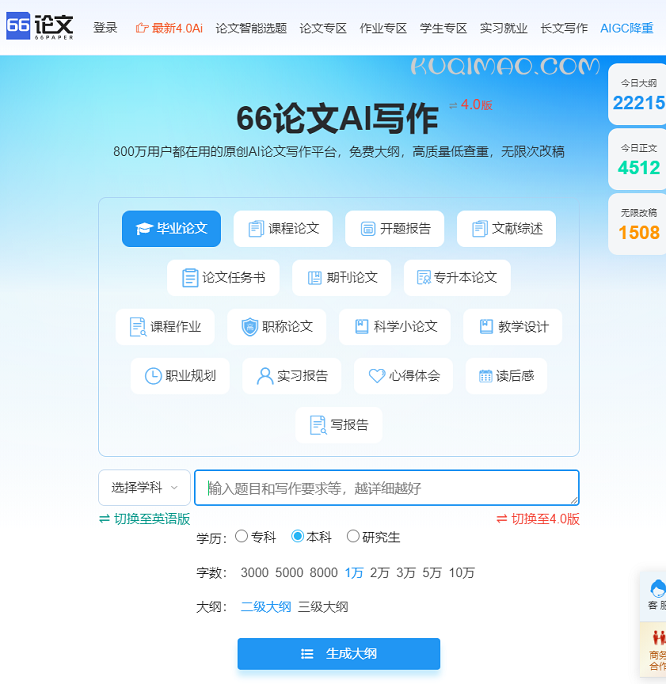Image resolution: width=666 pixels, height=684 pixels.
Task: Open the 选择学科 subject dropdown
Action: [x=144, y=488]
